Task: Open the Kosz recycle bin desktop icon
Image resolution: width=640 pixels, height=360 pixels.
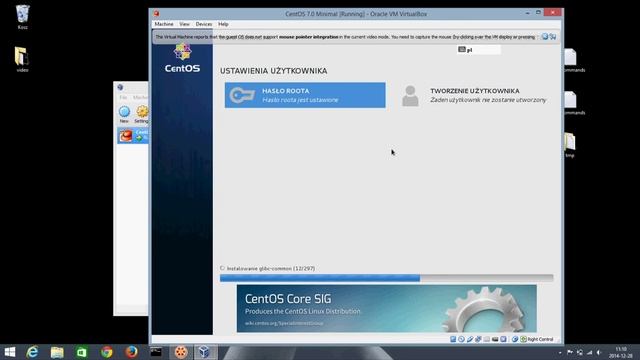Action: [x=22, y=17]
